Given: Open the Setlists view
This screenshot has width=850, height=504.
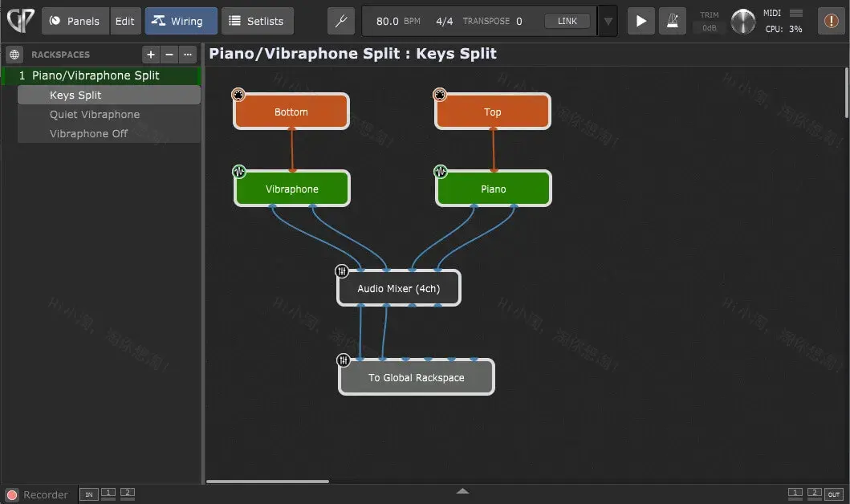Looking at the screenshot, I should click(257, 22).
